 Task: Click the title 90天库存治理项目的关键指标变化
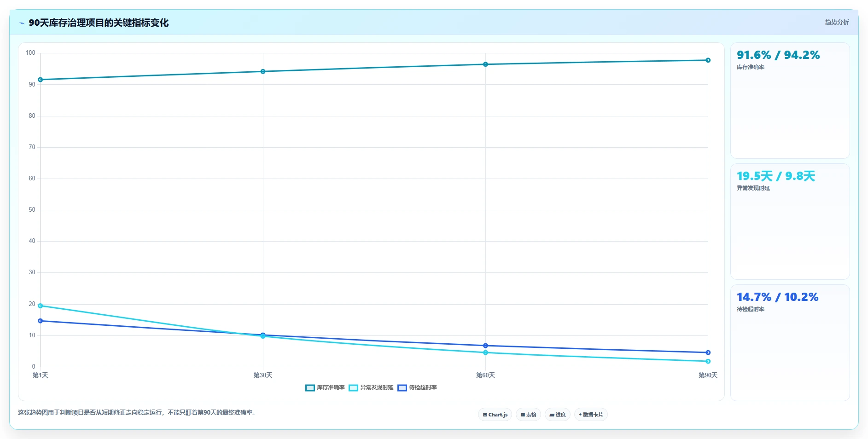(x=99, y=23)
